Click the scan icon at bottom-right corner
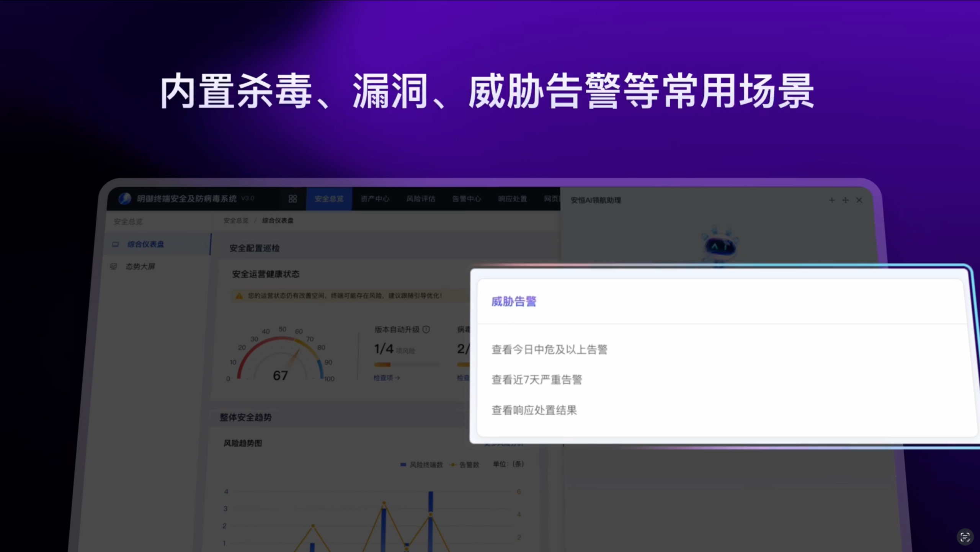 pyautogui.click(x=965, y=537)
